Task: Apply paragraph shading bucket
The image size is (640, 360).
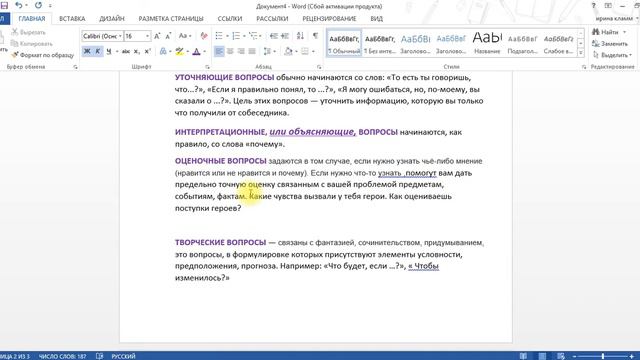Action: pyautogui.click(x=289, y=51)
